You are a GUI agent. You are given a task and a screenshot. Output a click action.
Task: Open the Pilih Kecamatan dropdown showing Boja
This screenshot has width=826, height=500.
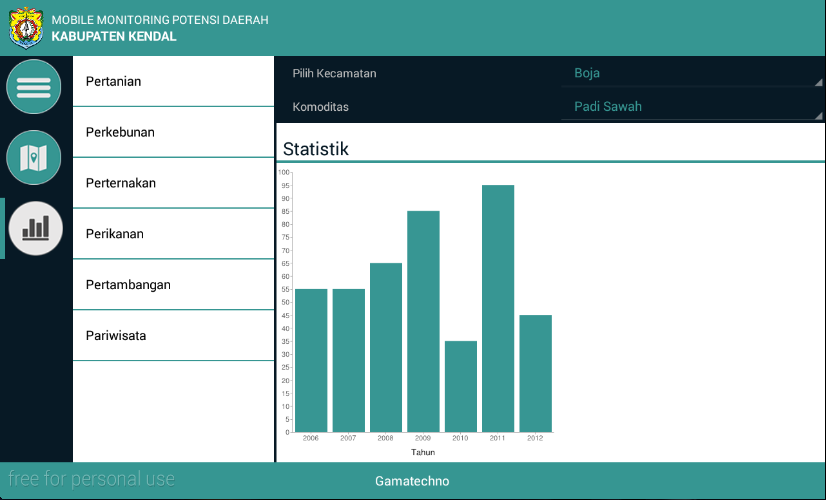tap(692, 73)
